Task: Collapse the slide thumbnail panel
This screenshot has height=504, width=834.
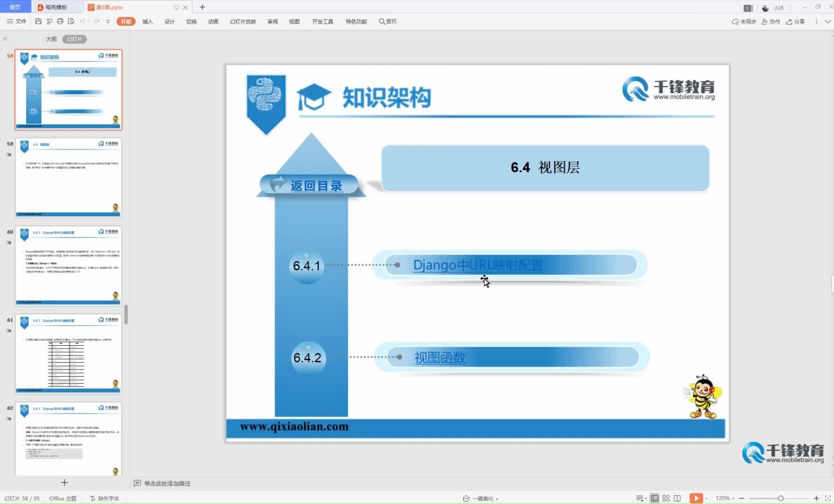Action: (x=5, y=39)
